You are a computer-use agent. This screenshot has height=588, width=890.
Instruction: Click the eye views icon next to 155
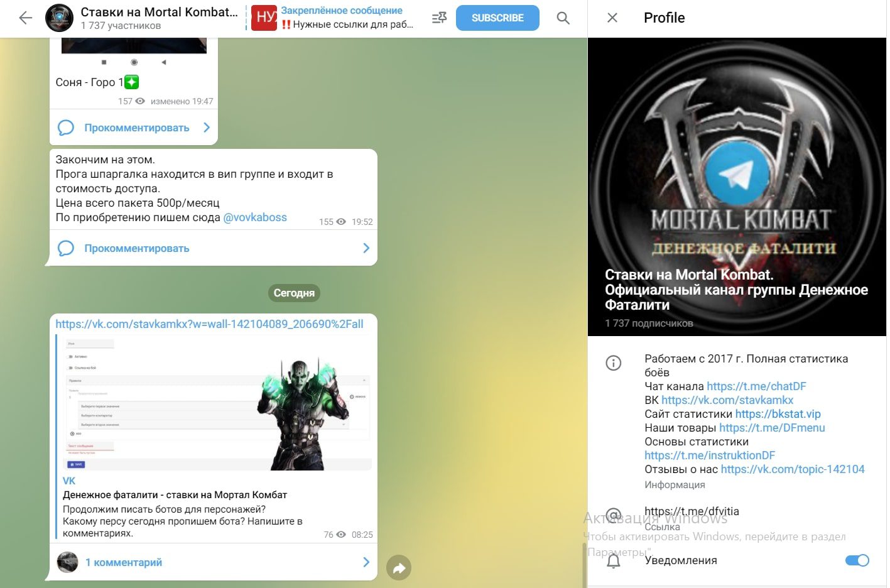point(341,222)
